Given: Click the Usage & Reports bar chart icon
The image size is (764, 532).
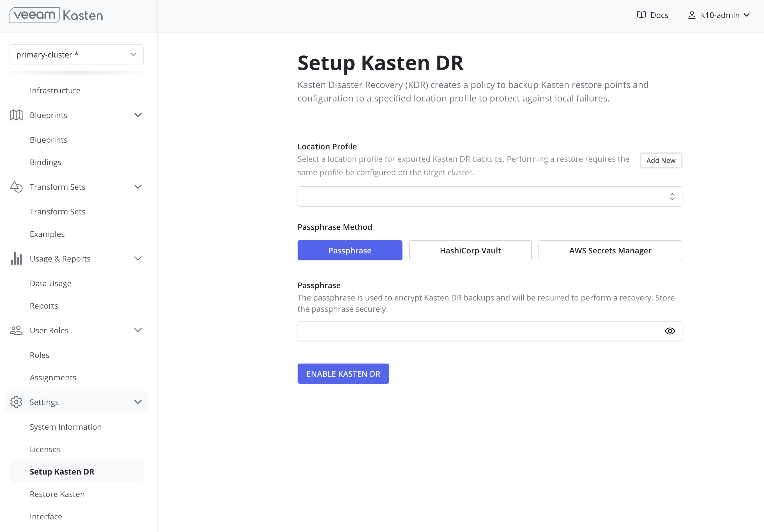Looking at the screenshot, I should point(16,259).
